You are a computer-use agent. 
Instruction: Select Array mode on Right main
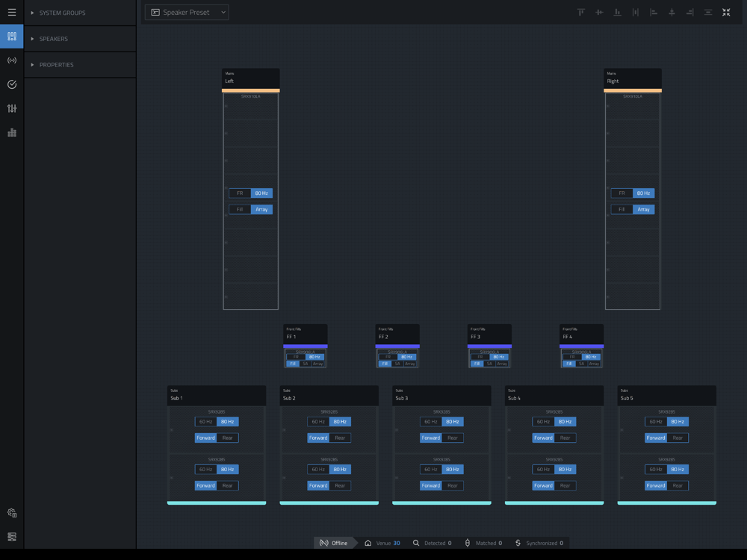coord(644,210)
